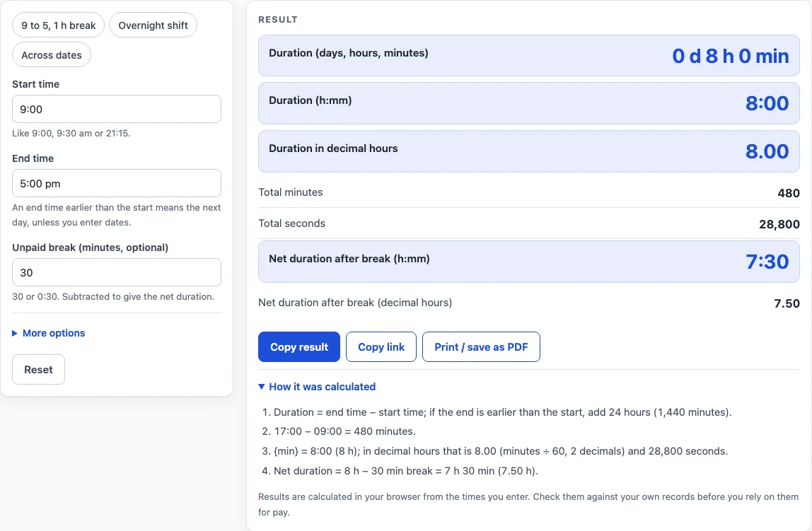Click the 'Duration (days, hours, minutes)' label
Image resolution: width=812 pixels, height=531 pixels.
pos(349,53)
